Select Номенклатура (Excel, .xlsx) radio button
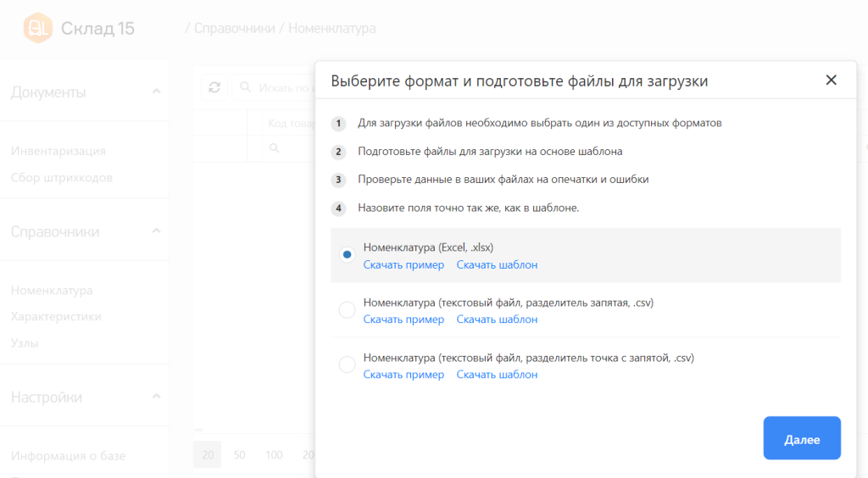The height and width of the screenshot is (478, 868). pyautogui.click(x=347, y=254)
